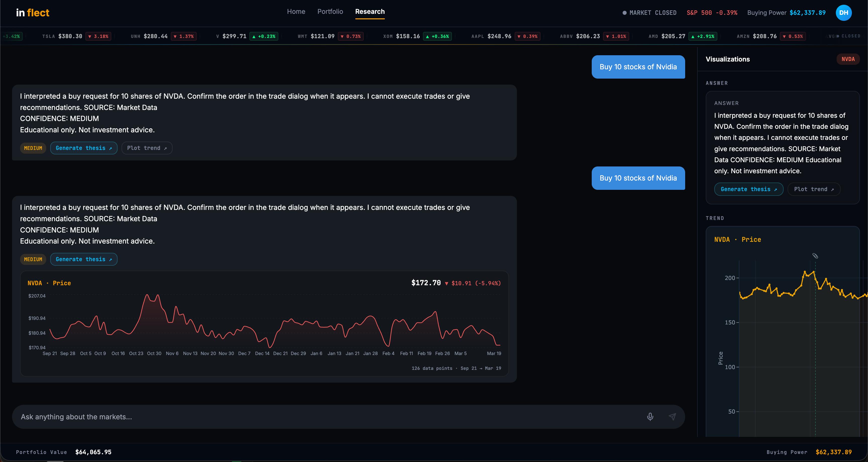
Task: Click the AMD ticker price badge
Action: click(702, 36)
